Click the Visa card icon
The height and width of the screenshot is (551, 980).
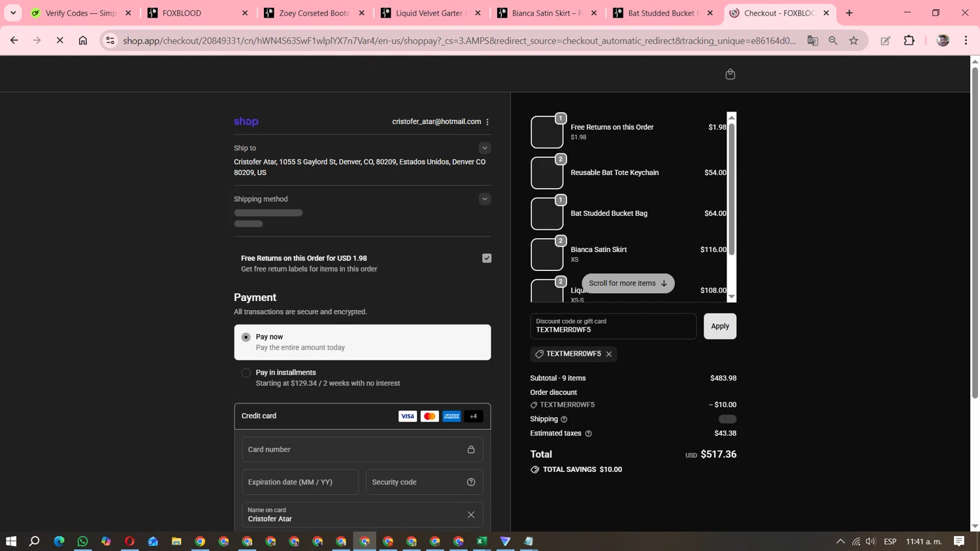(x=408, y=416)
